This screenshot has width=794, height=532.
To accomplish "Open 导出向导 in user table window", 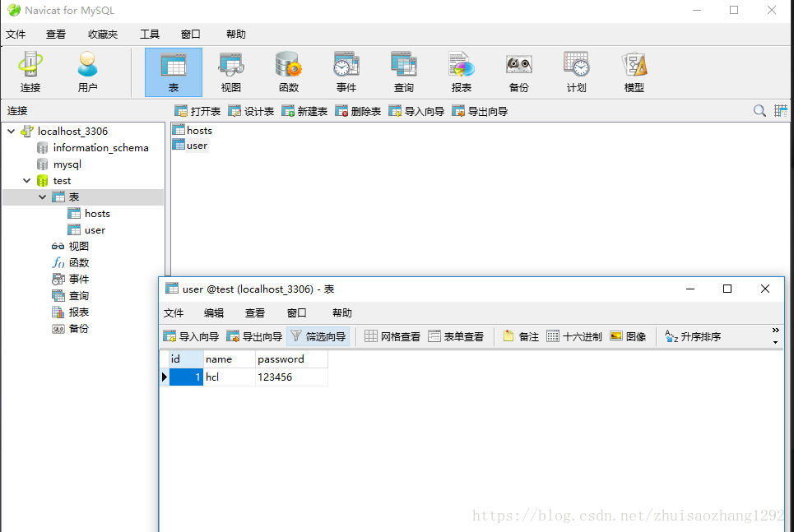I will click(255, 336).
